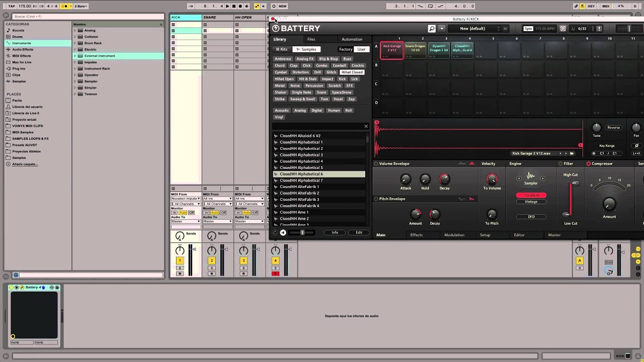Click track 4 red arm button
Viewport: 644px width, 362px height.
point(275,274)
